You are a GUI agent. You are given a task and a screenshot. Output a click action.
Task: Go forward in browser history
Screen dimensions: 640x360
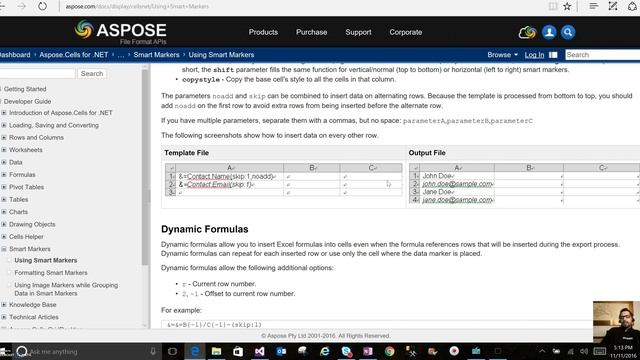pyautogui.click(x=22, y=7)
